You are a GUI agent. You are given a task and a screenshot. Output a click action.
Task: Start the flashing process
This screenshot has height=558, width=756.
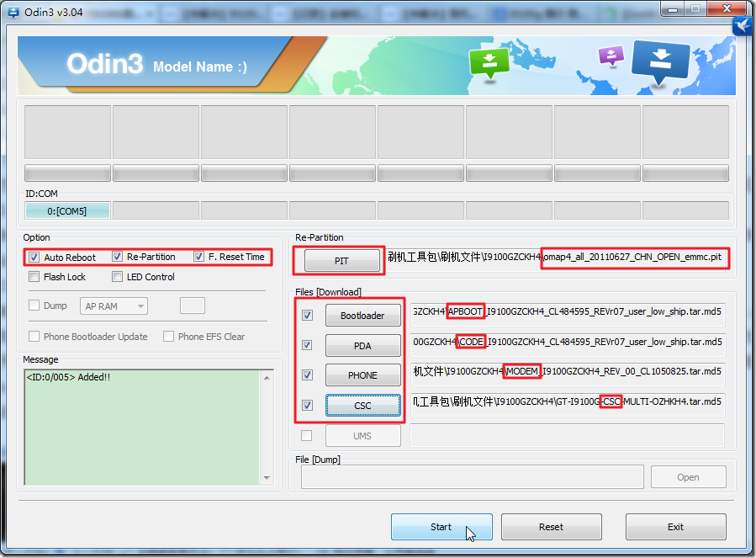(441, 527)
